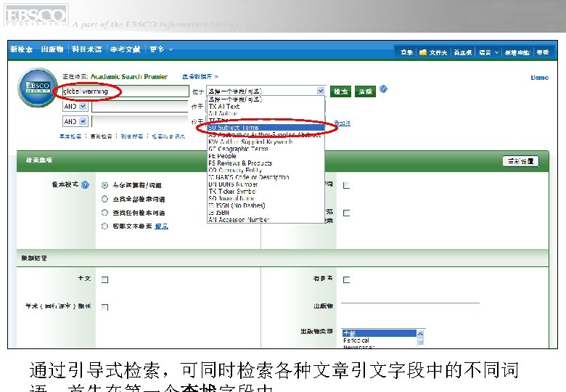Click the 添加行 add row link
This screenshot has height=392, width=566.
(343, 123)
